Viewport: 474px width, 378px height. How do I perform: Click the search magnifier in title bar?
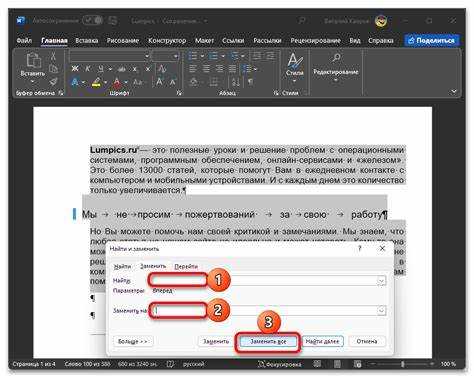302,21
